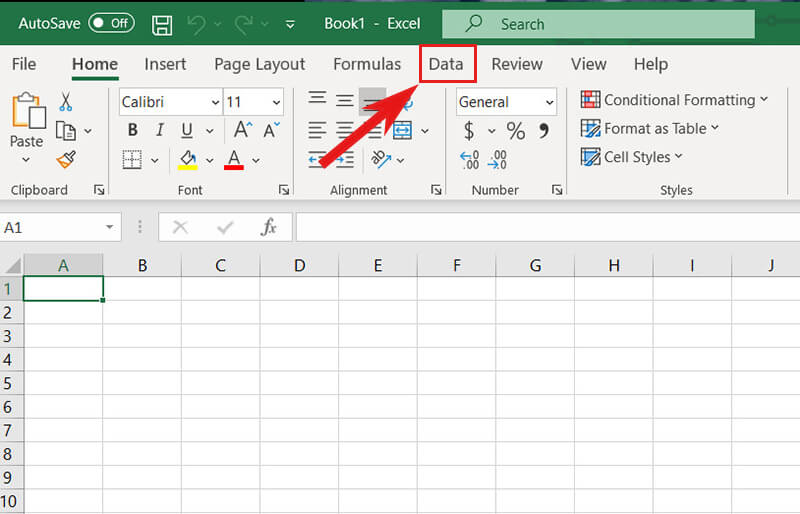Expand fill color palette arrow
This screenshot has height=514, width=800.
(210, 161)
